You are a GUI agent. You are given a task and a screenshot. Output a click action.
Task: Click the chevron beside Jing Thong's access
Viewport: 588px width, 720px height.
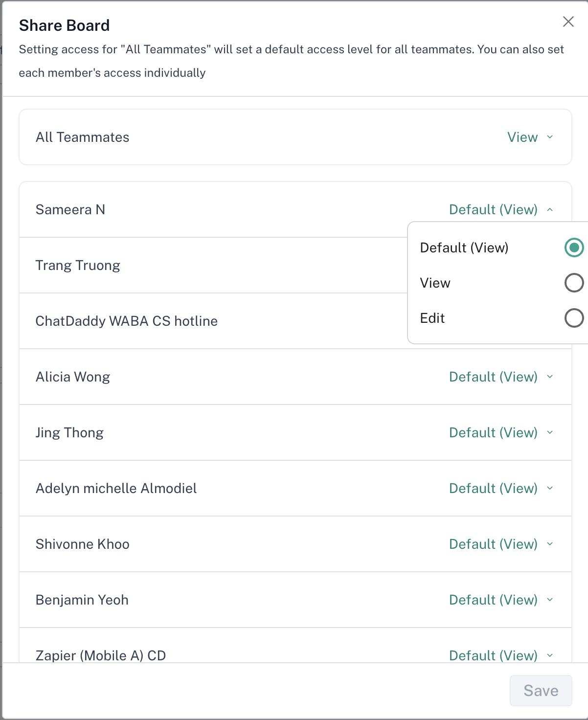coord(550,433)
